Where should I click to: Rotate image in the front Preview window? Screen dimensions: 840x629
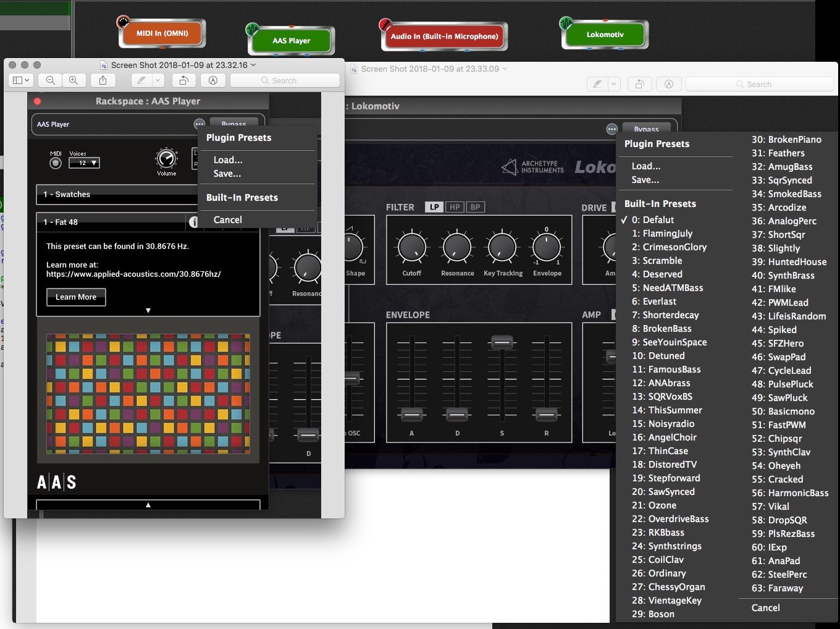click(x=184, y=80)
